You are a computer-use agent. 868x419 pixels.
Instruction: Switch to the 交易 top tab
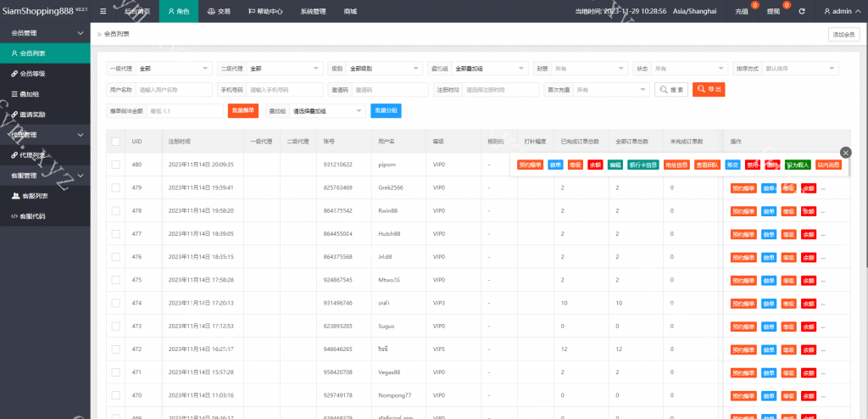pyautogui.click(x=219, y=11)
